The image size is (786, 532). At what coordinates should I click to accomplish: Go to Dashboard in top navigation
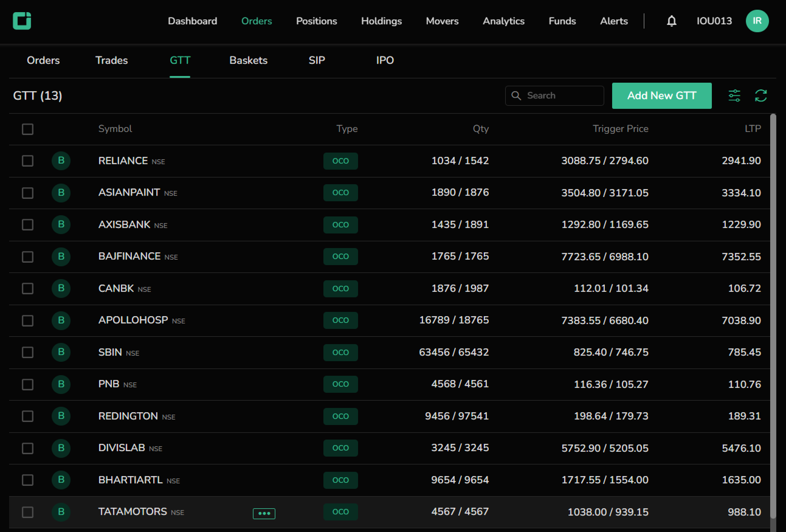[x=192, y=21]
